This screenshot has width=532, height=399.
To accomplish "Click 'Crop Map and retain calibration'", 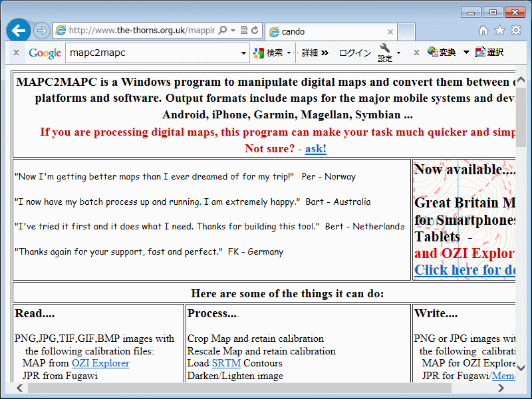I will tap(255, 338).
